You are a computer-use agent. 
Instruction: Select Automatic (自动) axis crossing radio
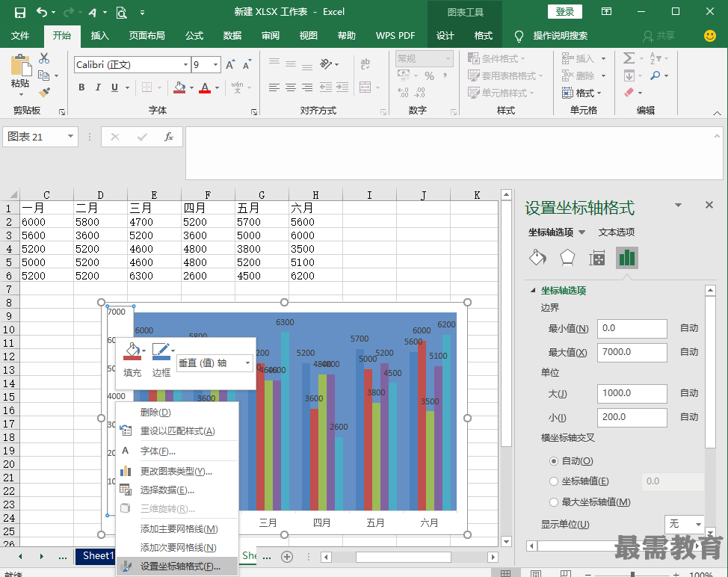(553, 461)
